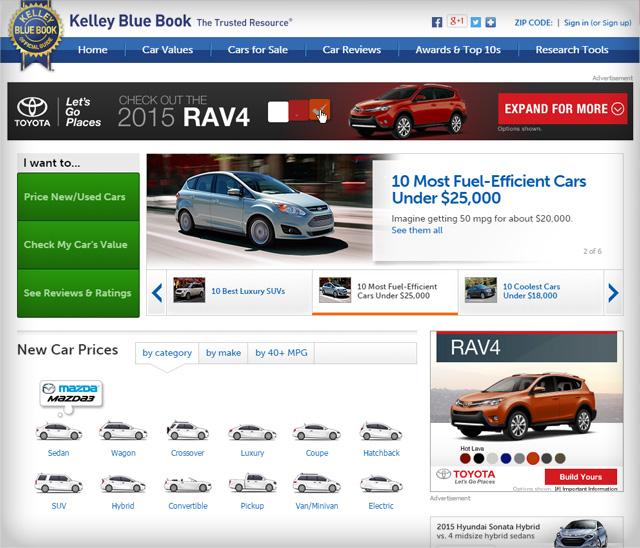Click the Google +1 icon
Image resolution: width=640 pixels, height=548 pixels.
pos(456,21)
